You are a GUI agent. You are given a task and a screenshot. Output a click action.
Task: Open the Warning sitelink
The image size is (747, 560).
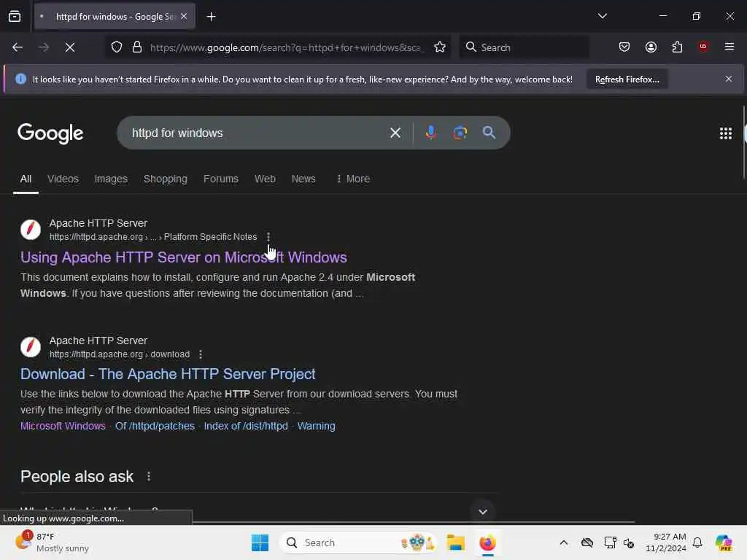pos(317,426)
